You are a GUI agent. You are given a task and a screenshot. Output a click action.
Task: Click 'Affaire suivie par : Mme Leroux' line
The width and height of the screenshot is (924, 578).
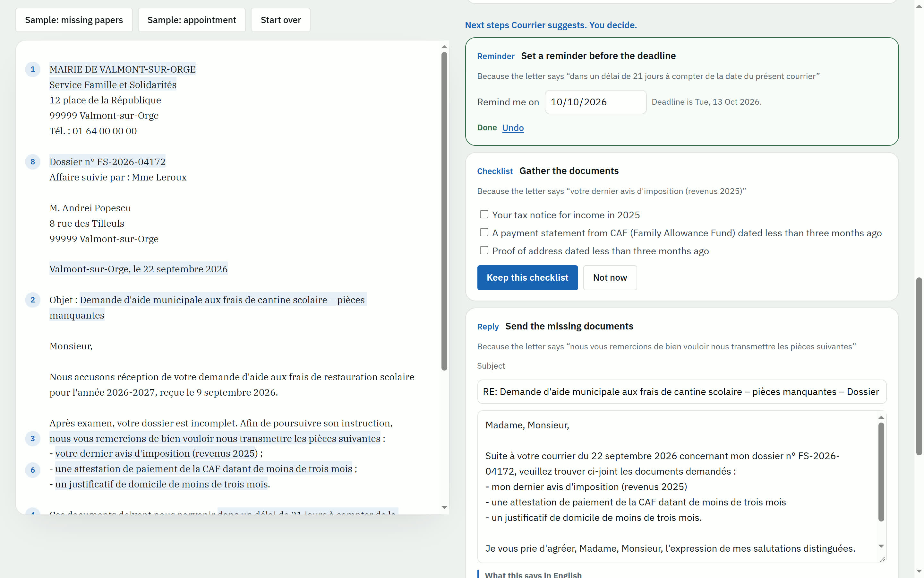(118, 177)
